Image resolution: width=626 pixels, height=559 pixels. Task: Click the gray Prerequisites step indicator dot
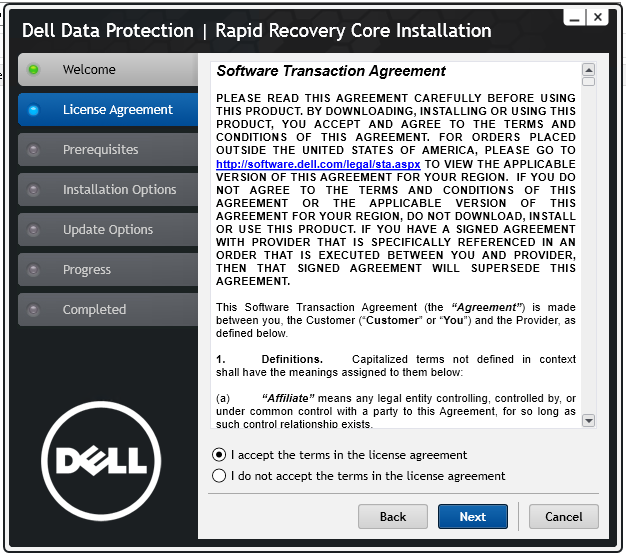tap(34, 150)
